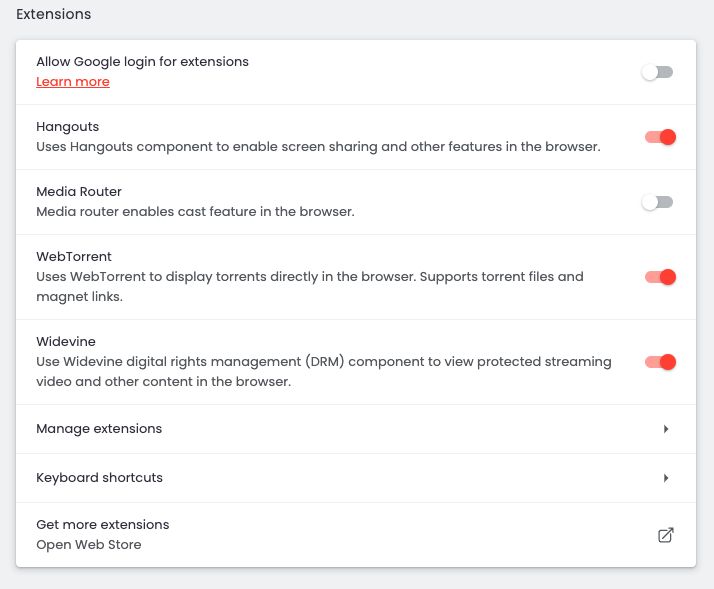
Task: Click the WebTorrent setting title
Action: click(x=74, y=257)
